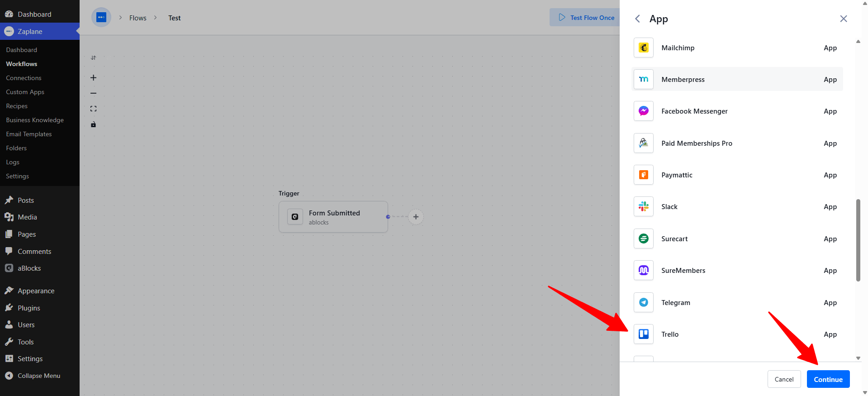Select Paid Memberships Pro icon
Viewport: 868px width, 396px height.
(x=643, y=143)
